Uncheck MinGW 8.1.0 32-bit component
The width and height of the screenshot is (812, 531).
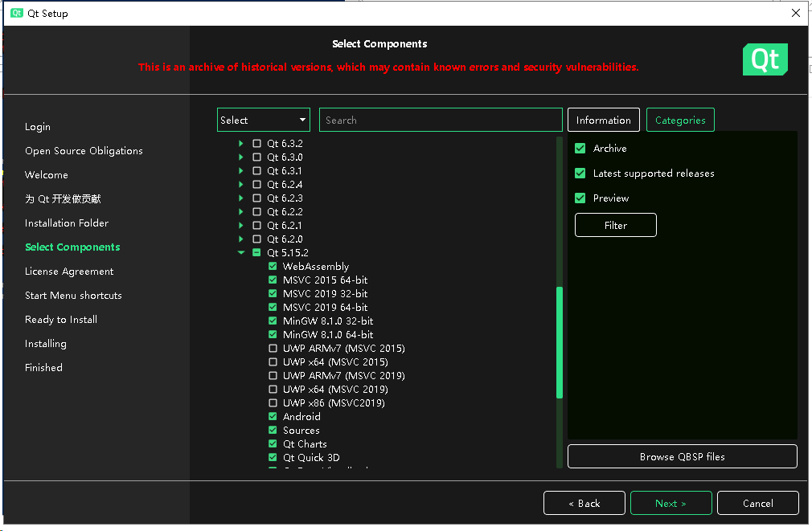point(273,321)
